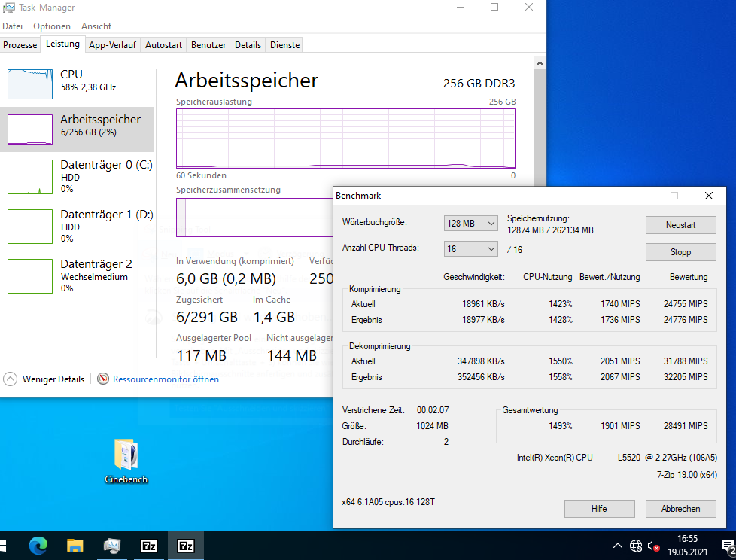This screenshot has width=736, height=560.
Task: Click the x64 6.1A05 cpus:16 128T text
Action: [388, 502]
